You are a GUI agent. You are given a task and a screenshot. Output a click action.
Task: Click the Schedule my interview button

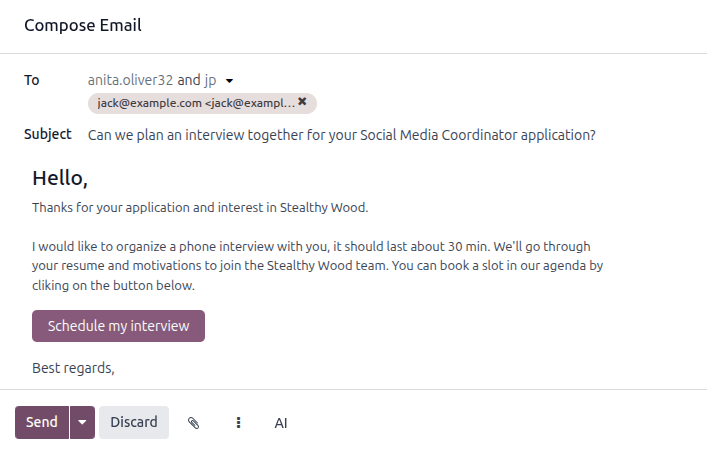coord(118,326)
